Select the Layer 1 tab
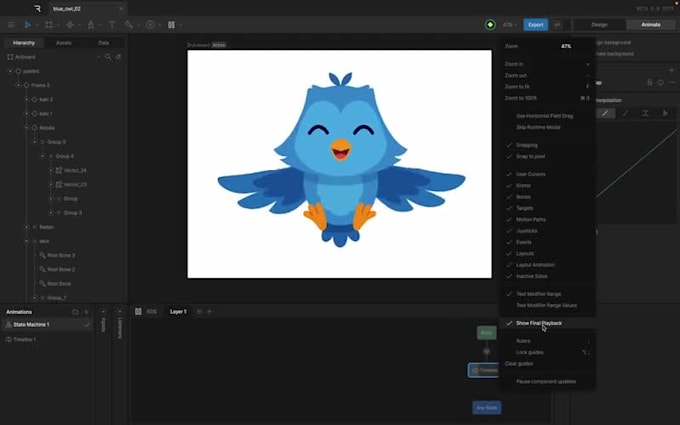Viewport: 680px width, 425px height. pos(178,311)
